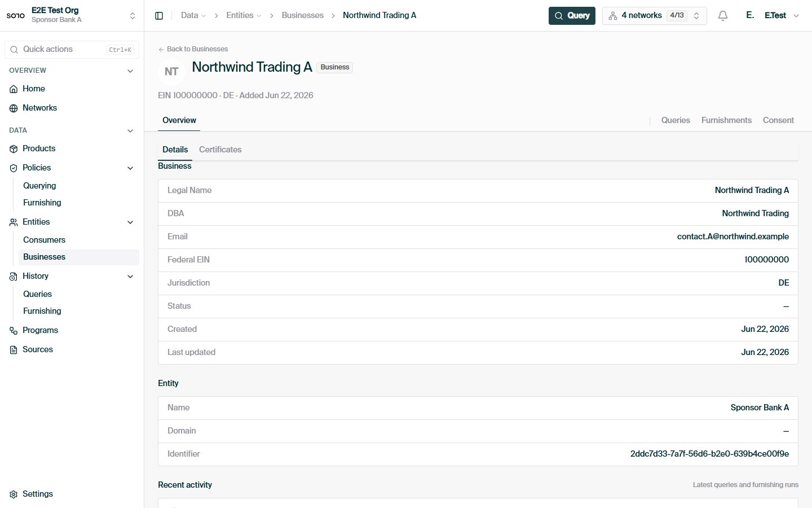Image resolution: width=812 pixels, height=508 pixels.
Task: Open the Furnishments tab
Action: click(x=726, y=120)
